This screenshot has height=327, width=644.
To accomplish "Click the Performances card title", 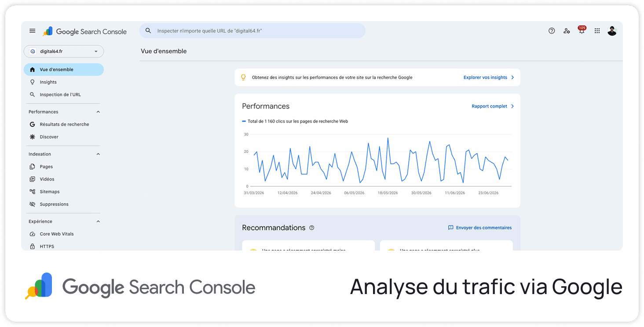I will tap(266, 106).
